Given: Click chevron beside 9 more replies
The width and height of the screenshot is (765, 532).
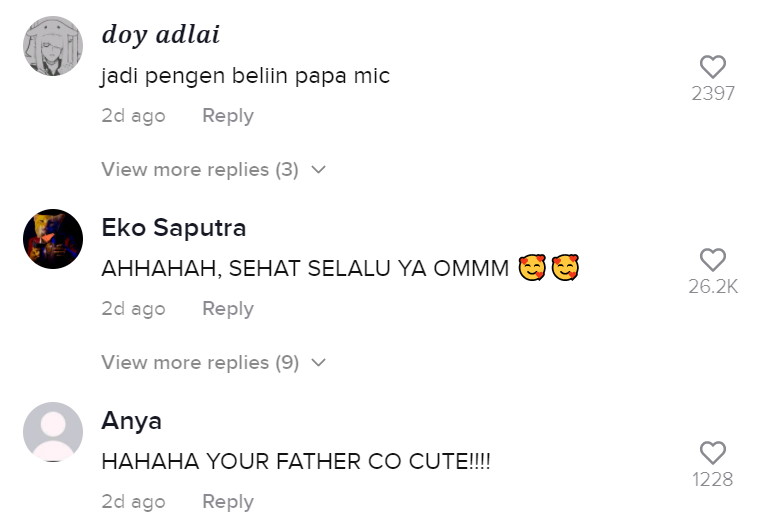Looking at the screenshot, I should click(319, 363).
